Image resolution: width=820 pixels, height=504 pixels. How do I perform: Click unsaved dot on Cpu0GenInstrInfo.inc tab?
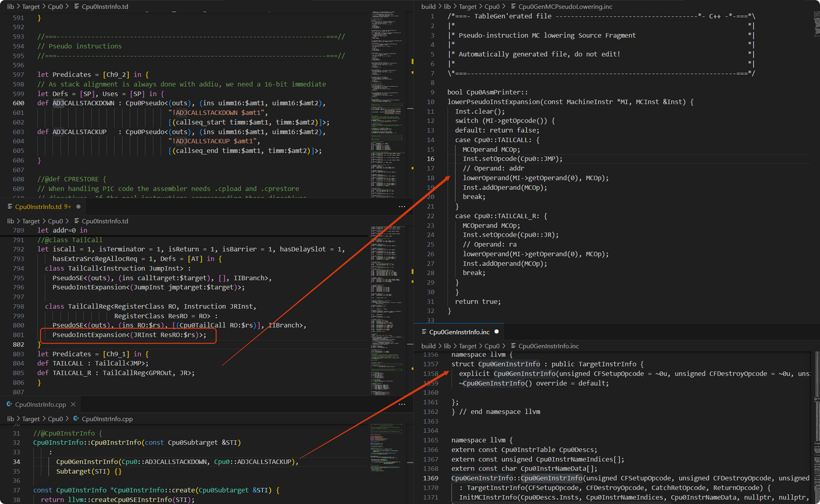497,331
